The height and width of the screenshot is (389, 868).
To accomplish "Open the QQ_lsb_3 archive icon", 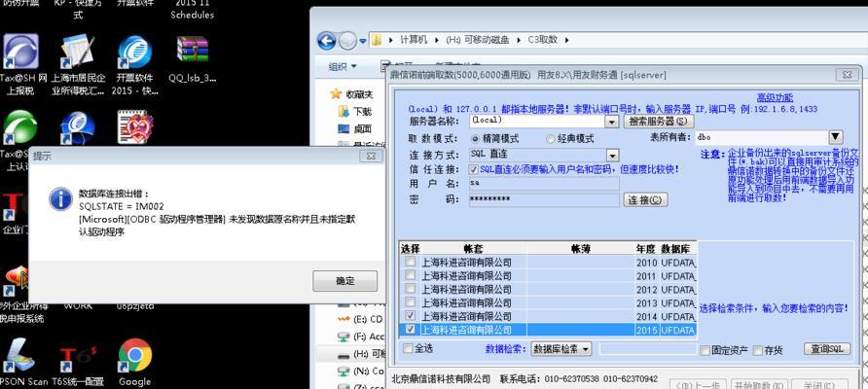I will (192, 52).
